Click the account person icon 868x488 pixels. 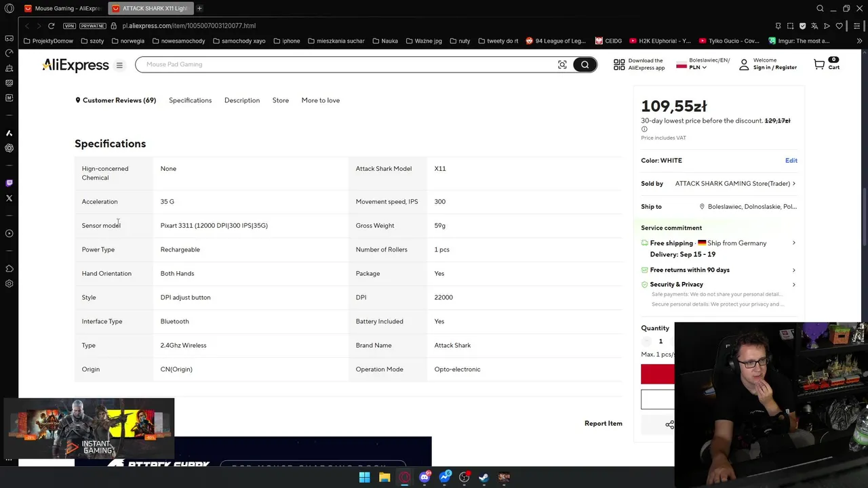(744, 64)
